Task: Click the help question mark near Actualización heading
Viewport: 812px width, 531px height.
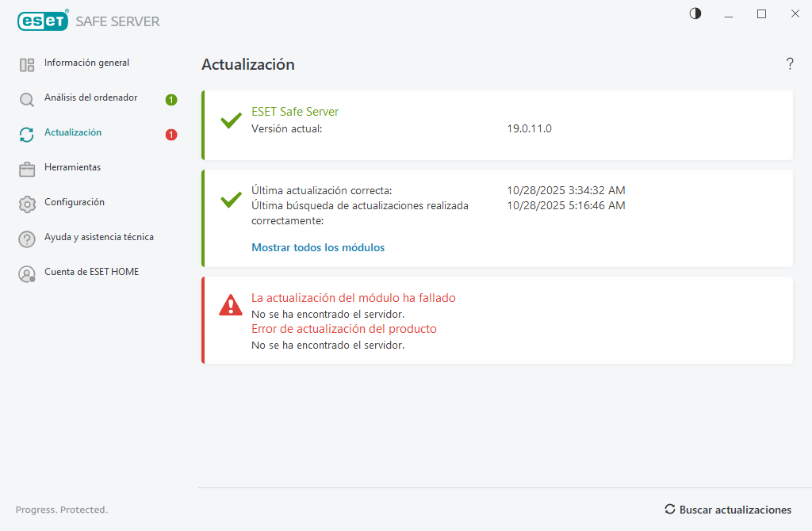Action: pos(790,64)
